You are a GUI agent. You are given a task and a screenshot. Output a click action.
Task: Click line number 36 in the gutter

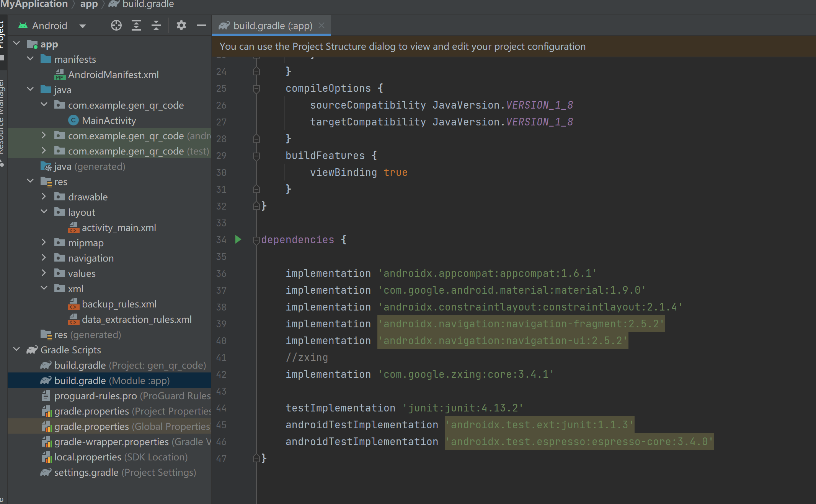pyautogui.click(x=221, y=273)
